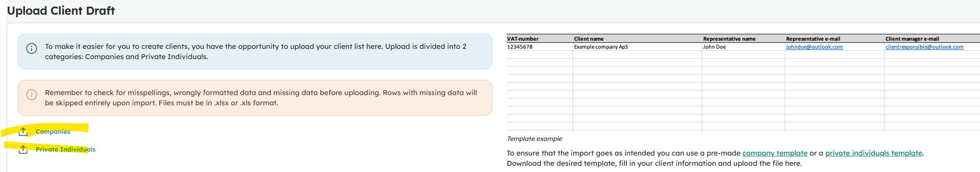Click the upload icon beside Companies
This screenshot has height=172, width=980.
[23, 132]
